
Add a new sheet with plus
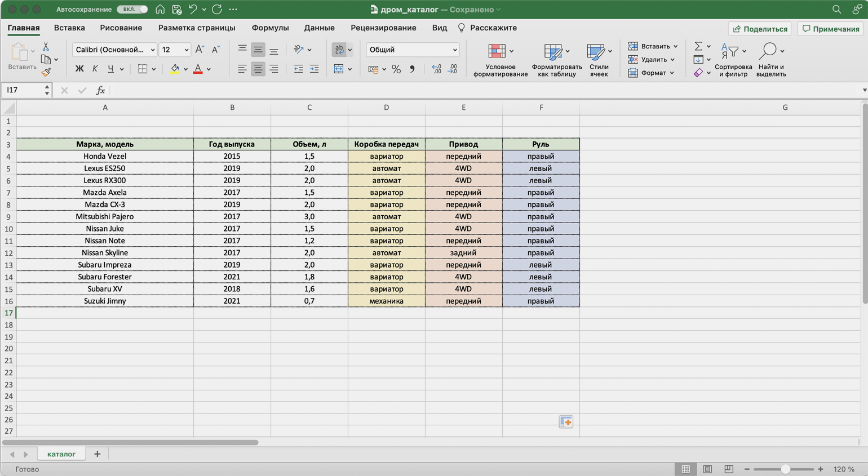tap(97, 454)
